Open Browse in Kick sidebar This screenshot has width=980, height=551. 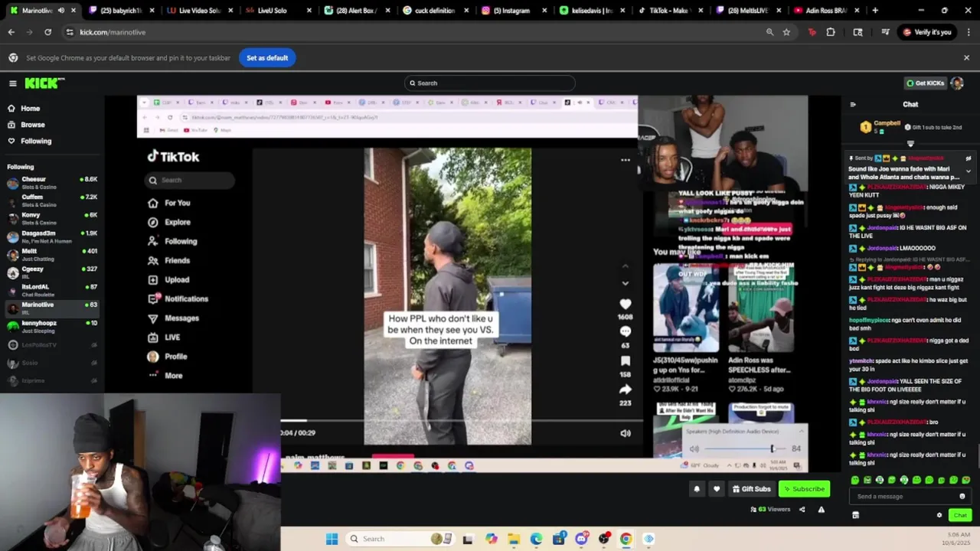pos(33,125)
